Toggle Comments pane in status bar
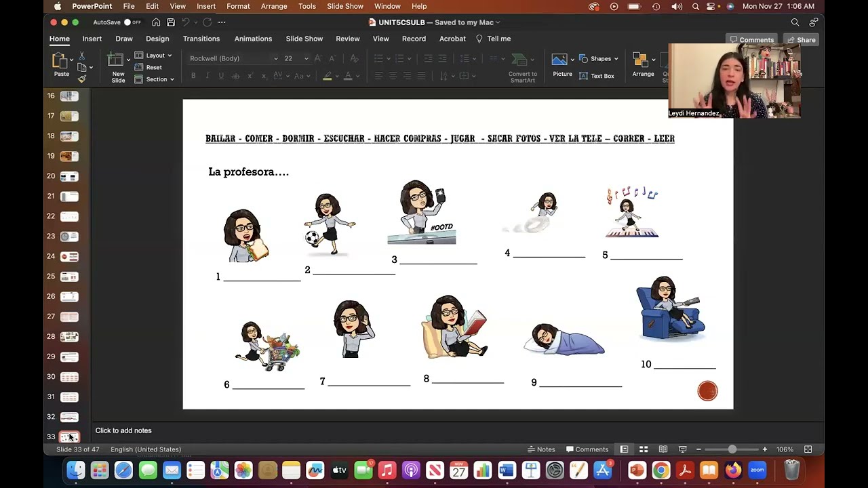Screen dimensions: 868x488 [587, 449]
